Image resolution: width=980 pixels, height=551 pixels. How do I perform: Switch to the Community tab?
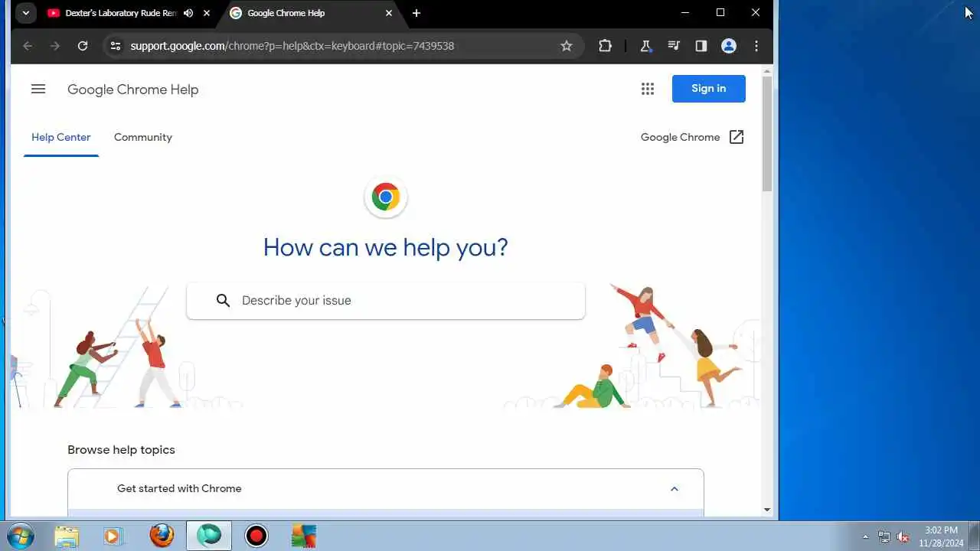point(143,138)
